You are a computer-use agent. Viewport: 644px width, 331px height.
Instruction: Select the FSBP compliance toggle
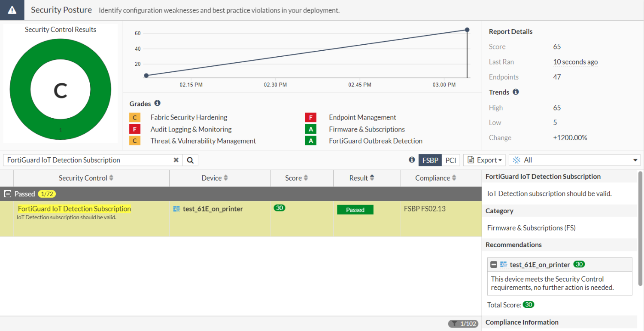430,160
